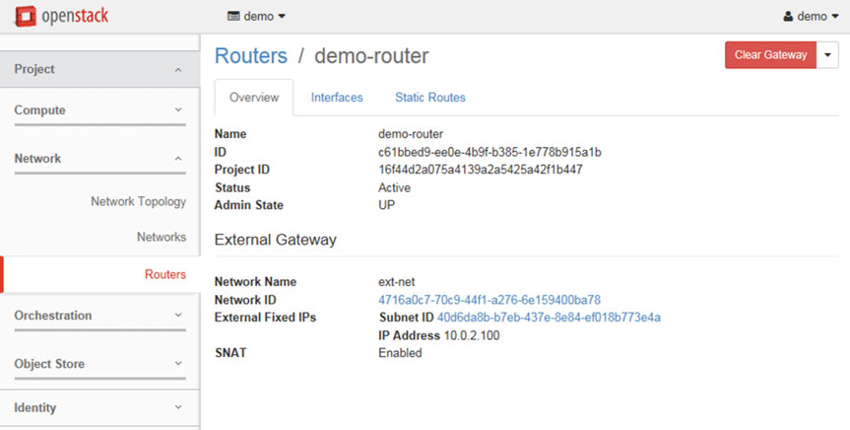Click the router ID c61bbed9 value
850x430 pixels.
[490, 152]
